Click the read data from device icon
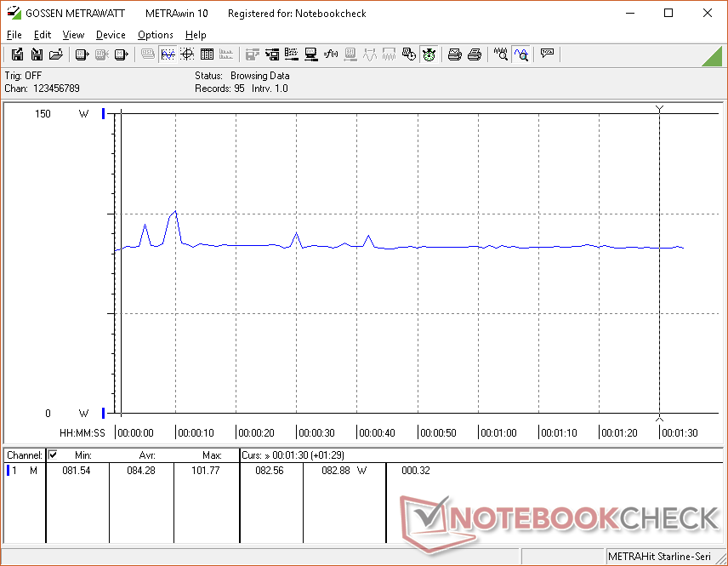This screenshot has height=566, width=728. (x=82, y=54)
